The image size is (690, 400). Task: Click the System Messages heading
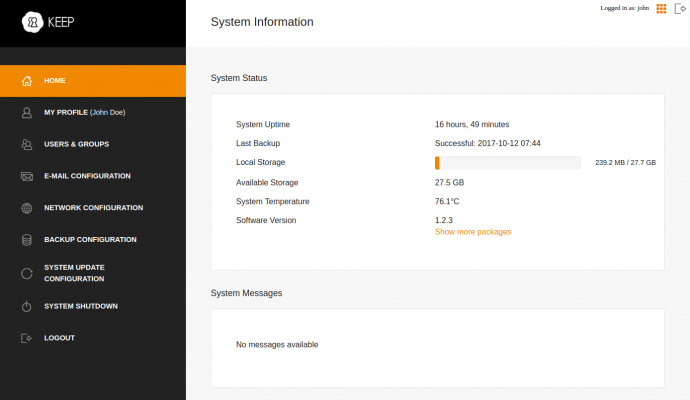(x=246, y=293)
